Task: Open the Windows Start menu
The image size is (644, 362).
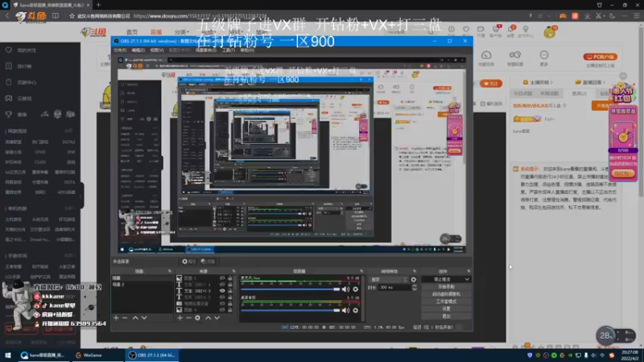Action: tap(7, 355)
